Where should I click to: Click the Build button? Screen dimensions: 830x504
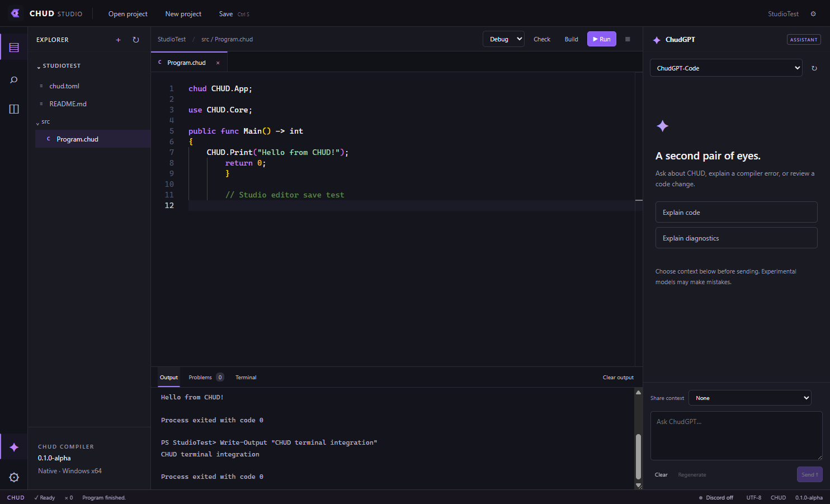[x=572, y=39]
